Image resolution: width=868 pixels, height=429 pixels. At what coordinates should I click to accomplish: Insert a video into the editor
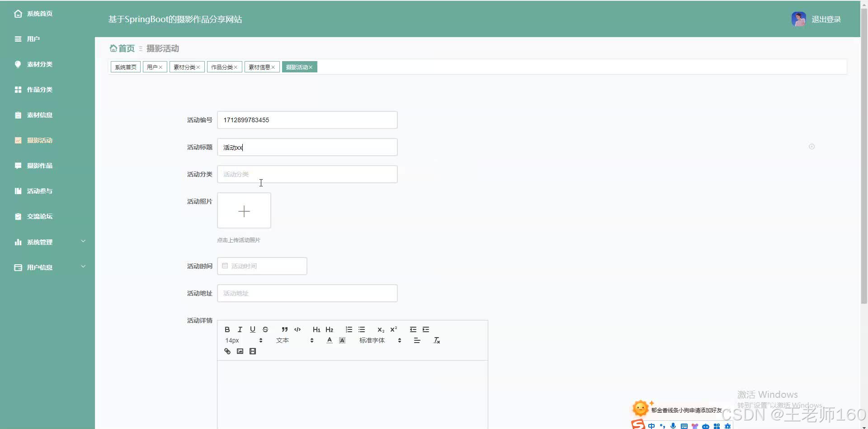pyautogui.click(x=253, y=351)
